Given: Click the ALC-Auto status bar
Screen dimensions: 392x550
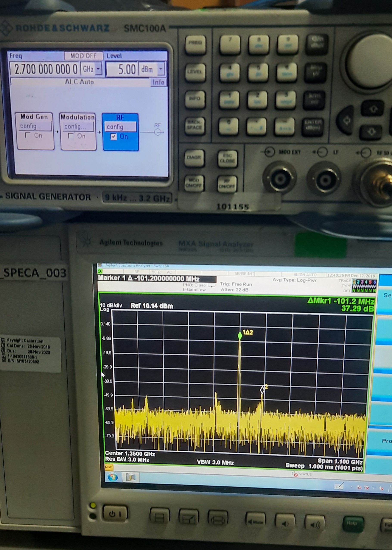Looking at the screenshot, I should point(80,82).
